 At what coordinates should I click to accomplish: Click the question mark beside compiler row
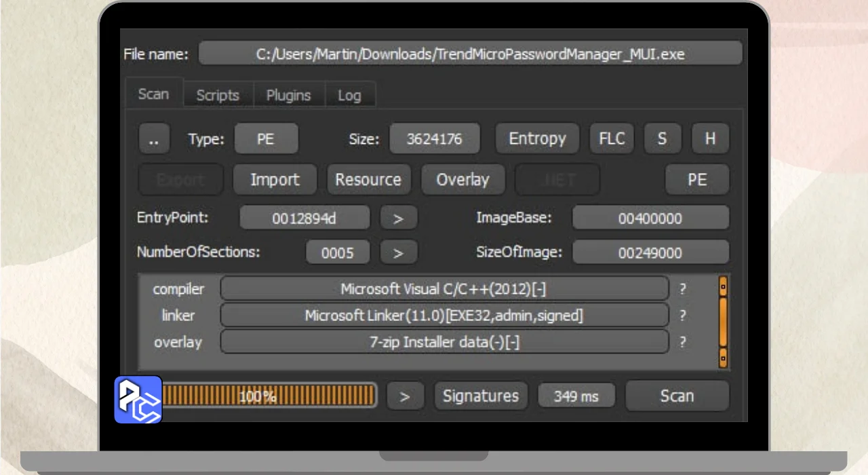coord(683,289)
